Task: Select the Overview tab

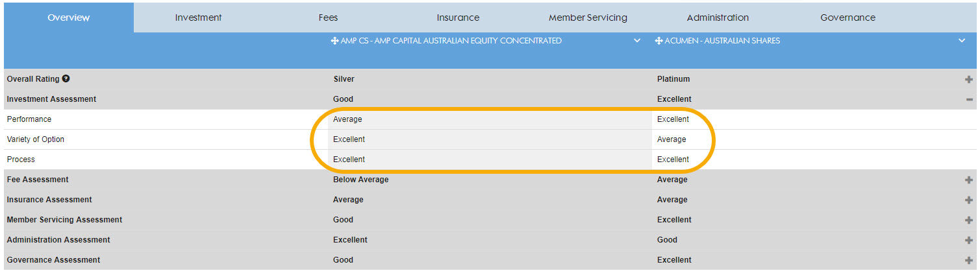Action: click(x=68, y=18)
